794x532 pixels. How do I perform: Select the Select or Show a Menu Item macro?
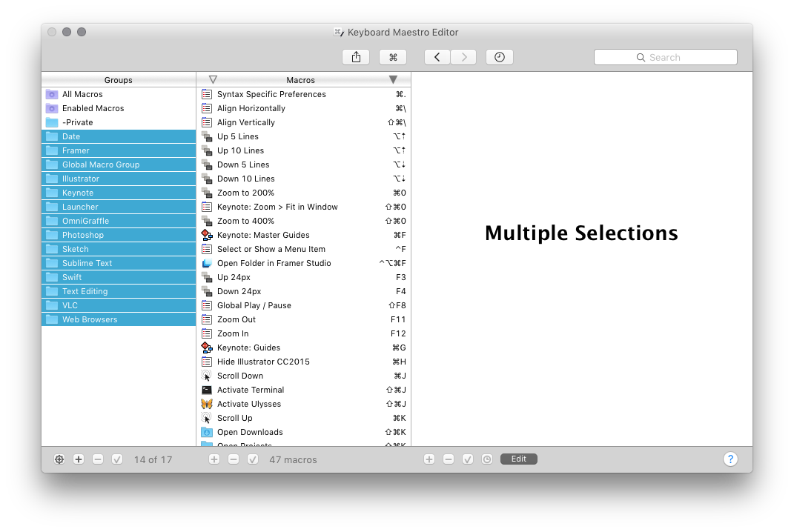click(x=304, y=249)
